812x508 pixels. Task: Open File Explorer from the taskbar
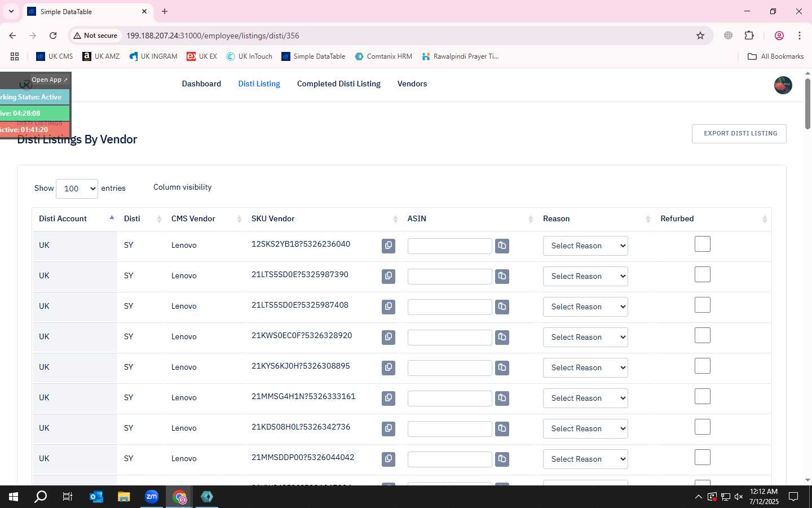click(x=124, y=497)
